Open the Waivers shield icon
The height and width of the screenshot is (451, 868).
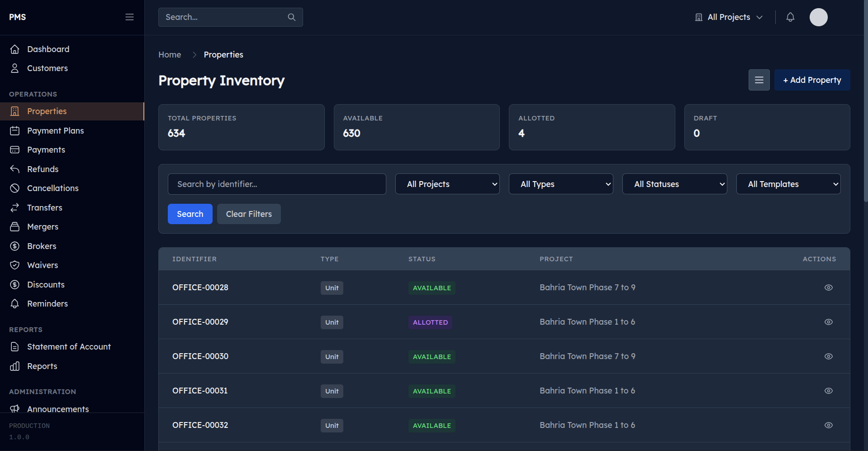click(x=15, y=265)
